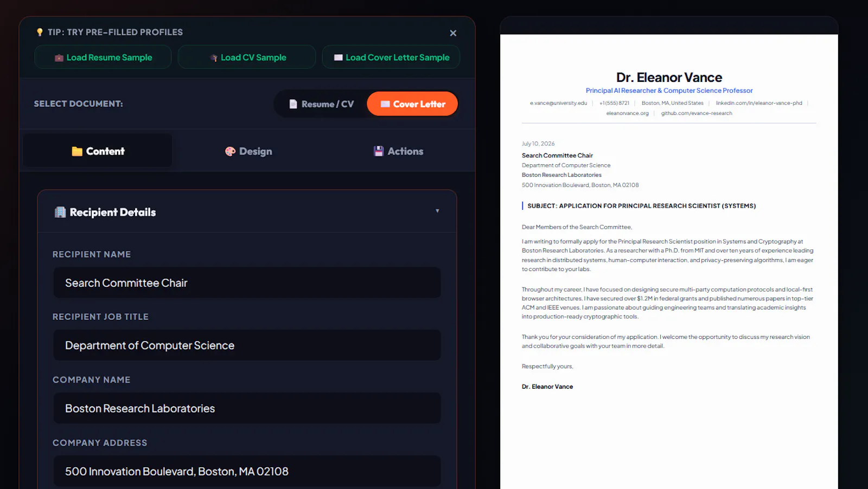This screenshot has height=489, width=868.
Task: Open the Actions tab
Action: pyautogui.click(x=398, y=151)
